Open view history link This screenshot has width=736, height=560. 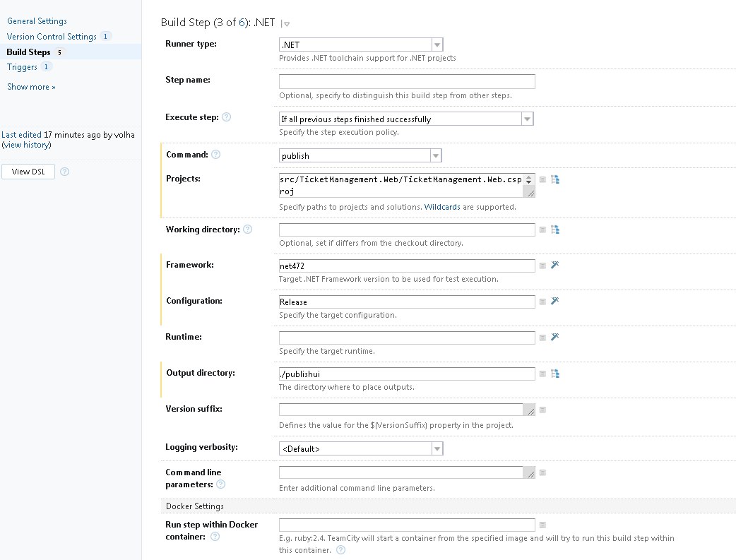[27, 145]
